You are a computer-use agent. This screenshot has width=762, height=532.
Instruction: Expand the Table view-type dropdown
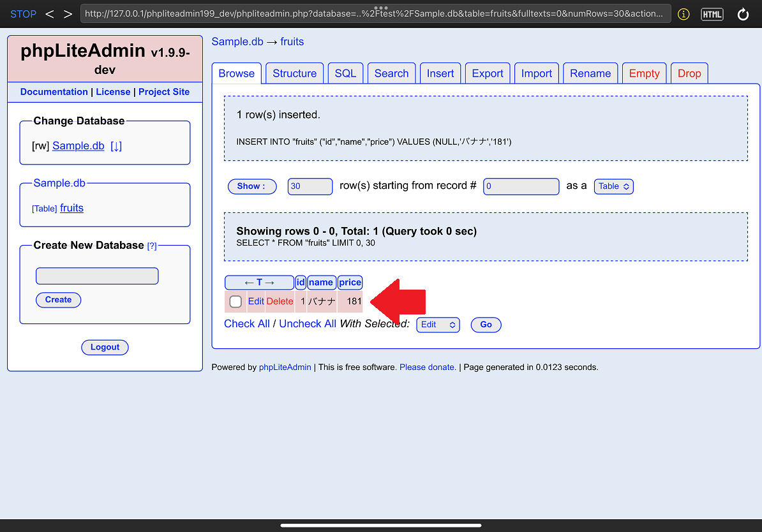614,186
